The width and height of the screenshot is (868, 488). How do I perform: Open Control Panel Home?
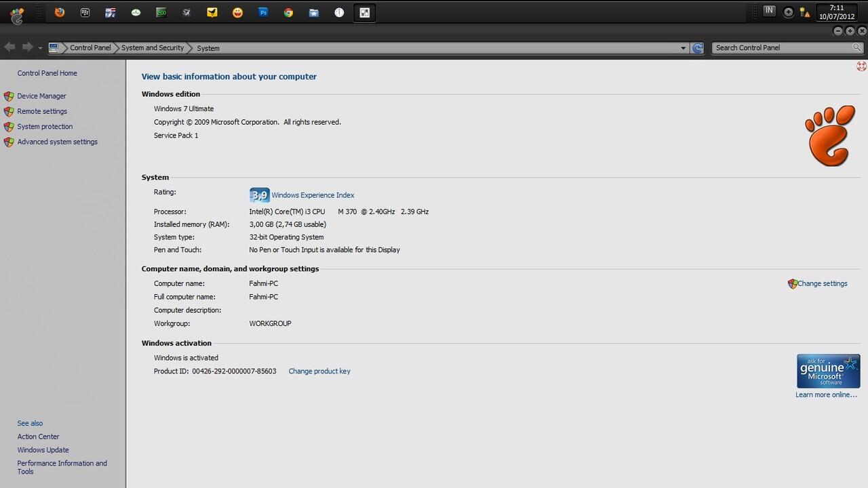[47, 73]
